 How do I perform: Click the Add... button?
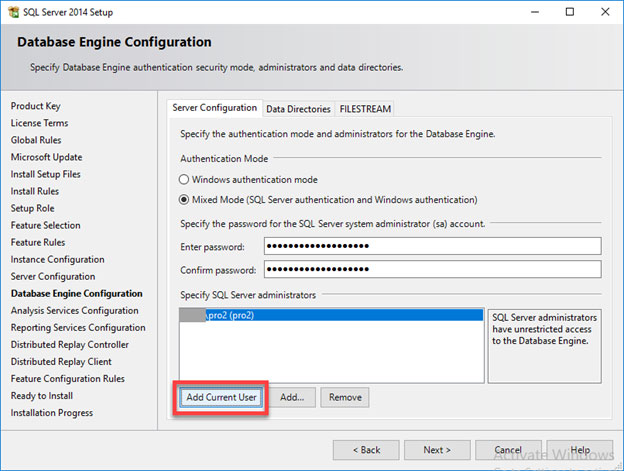click(292, 397)
